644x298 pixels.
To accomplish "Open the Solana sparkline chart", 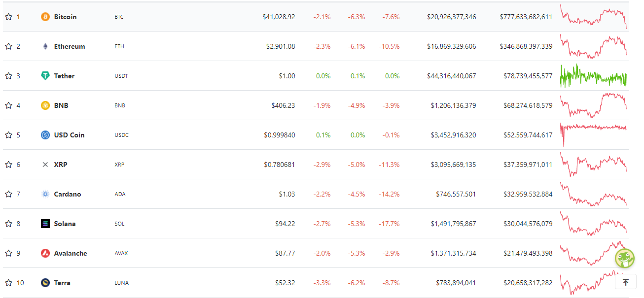I will pos(593,224).
